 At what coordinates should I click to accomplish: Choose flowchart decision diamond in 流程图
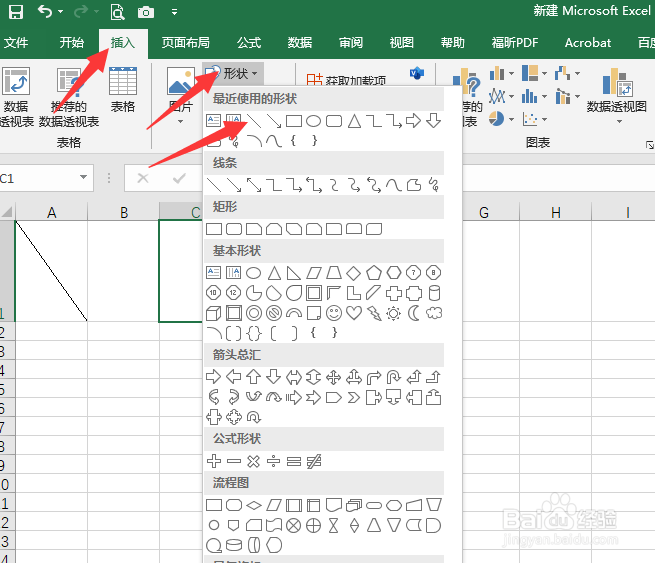point(254,505)
